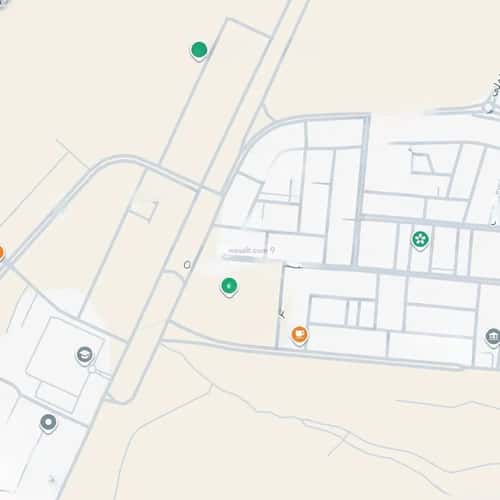Image resolution: width=500 pixels, height=500 pixels.
Task: Open the green pin in the empty lot
Action: click(x=229, y=287)
